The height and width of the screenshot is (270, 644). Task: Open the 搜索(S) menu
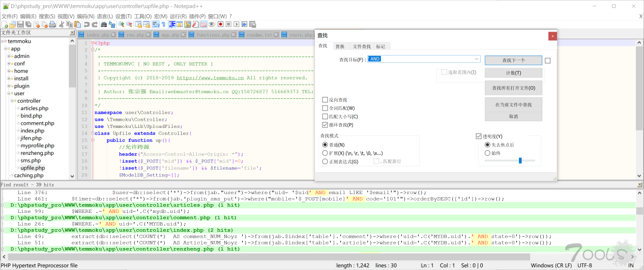pyautogui.click(x=47, y=16)
